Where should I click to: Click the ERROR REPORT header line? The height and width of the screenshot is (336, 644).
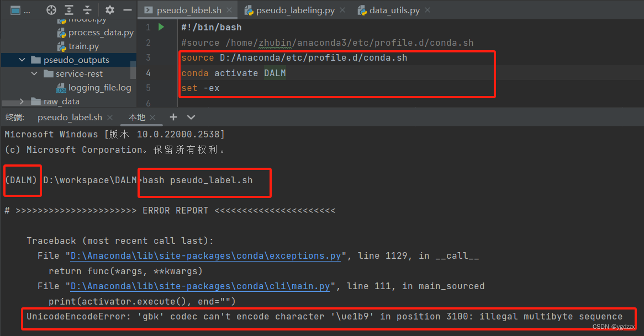(x=170, y=211)
